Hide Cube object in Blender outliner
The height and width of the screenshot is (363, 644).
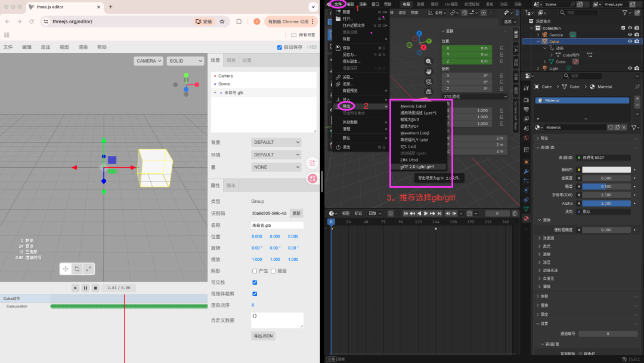point(630,42)
